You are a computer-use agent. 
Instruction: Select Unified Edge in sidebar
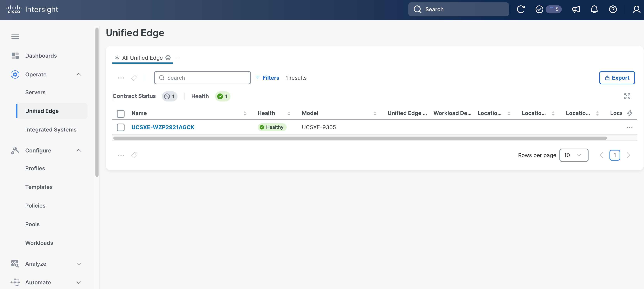pyautogui.click(x=52, y=111)
